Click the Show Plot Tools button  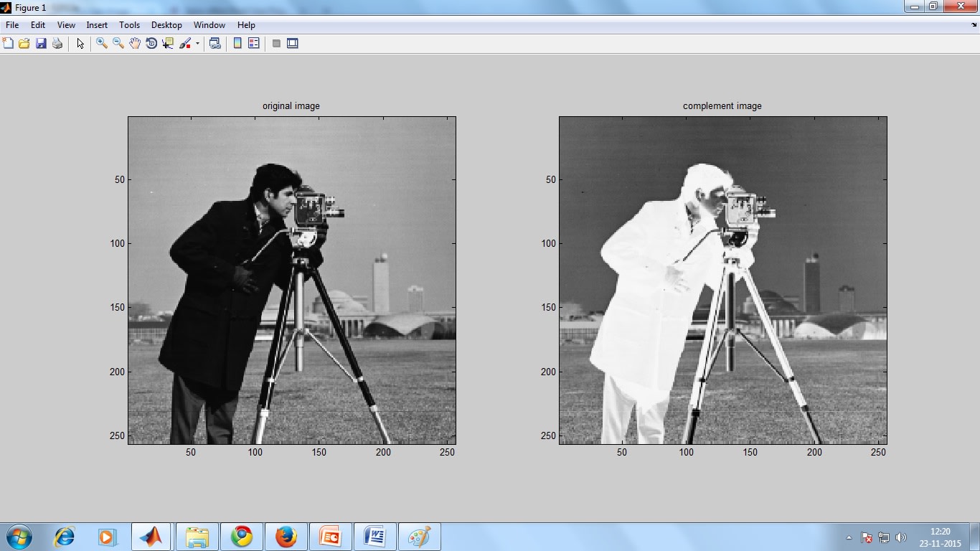click(x=292, y=44)
